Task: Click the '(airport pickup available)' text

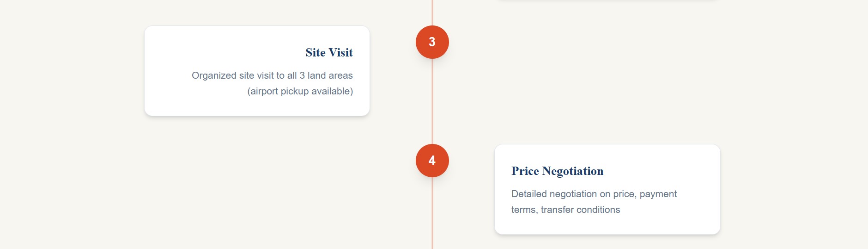Action: [300, 91]
